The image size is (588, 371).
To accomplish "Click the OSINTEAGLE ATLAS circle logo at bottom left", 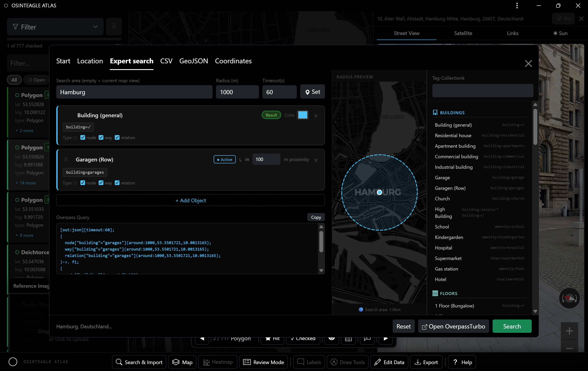I will [13, 362].
